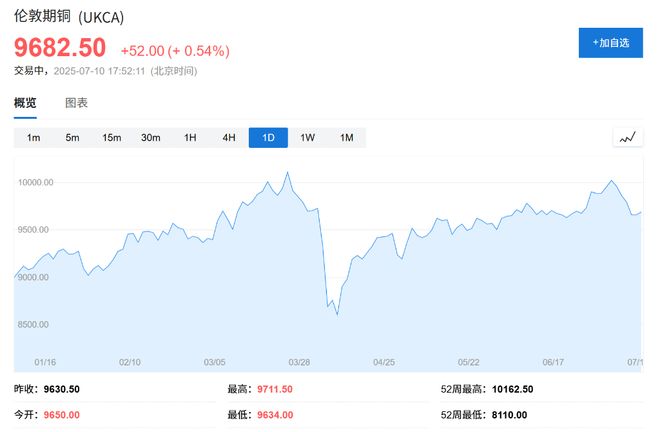Select the 15m timeframe
Viewport: 660px width, 432px height.
tap(111, 137)
